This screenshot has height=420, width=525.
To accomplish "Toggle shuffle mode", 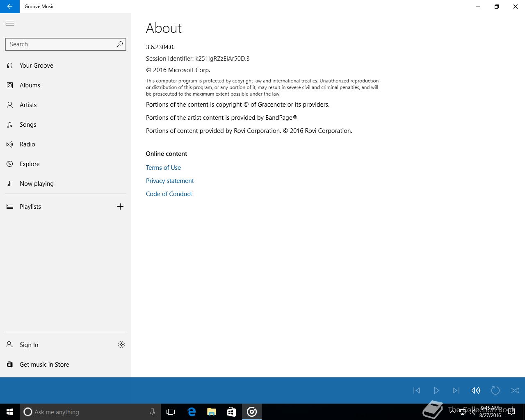I will click(x=515, y=390).
